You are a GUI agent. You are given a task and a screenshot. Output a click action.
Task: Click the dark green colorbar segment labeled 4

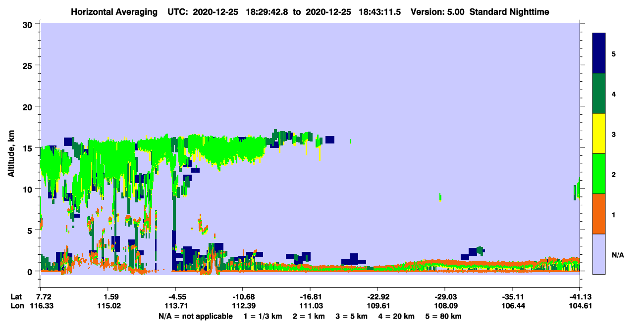pyautogui.click(x=599, y=94)
